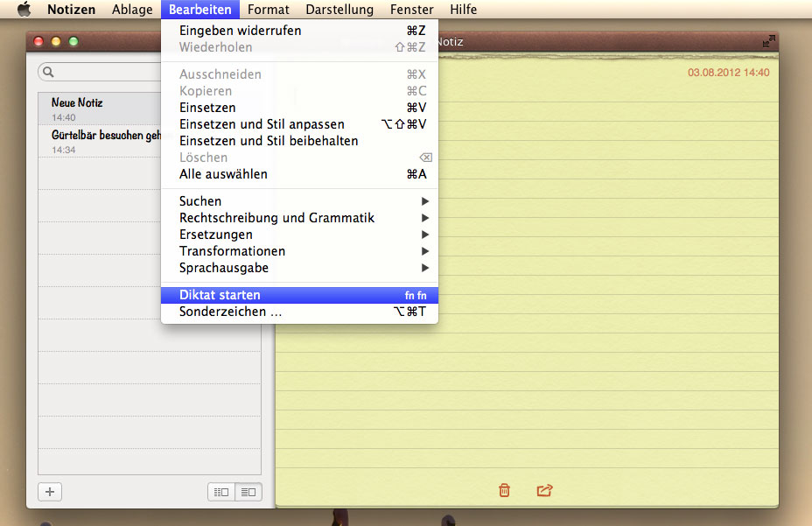
Task: Click the green zoom button
Action: pos(73,41)
